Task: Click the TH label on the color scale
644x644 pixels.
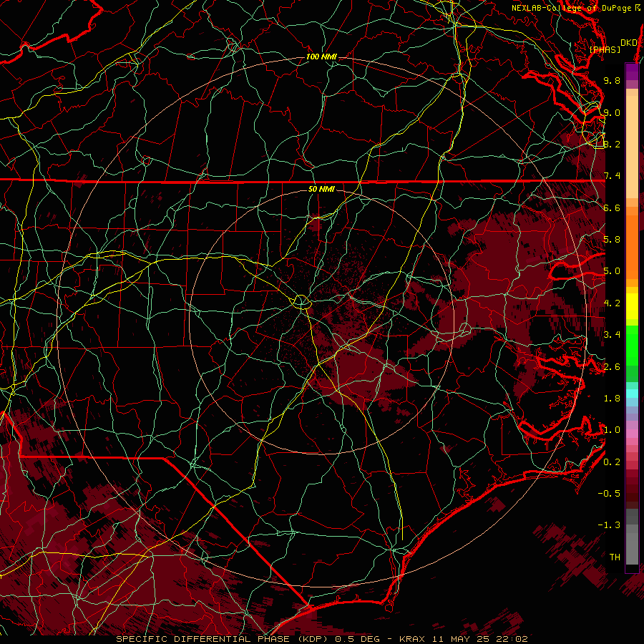Action: [x=615, y=557]
